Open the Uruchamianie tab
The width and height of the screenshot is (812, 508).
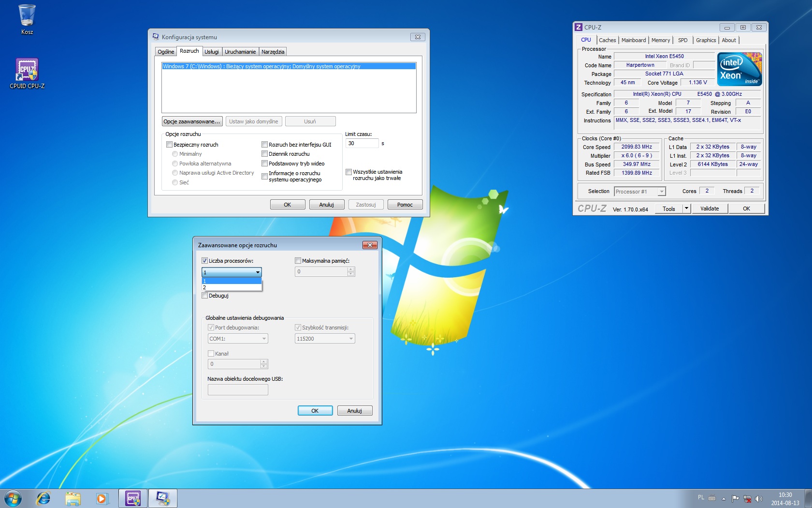pos(240,52)
